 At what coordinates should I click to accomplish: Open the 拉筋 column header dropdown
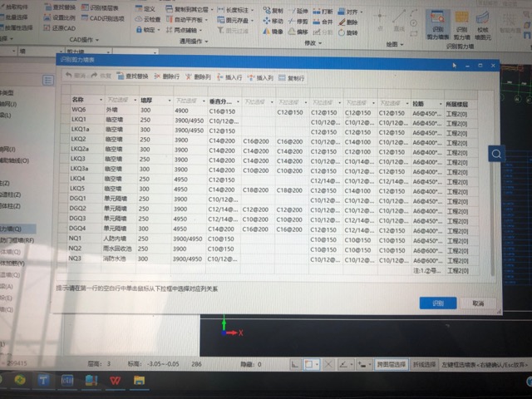tap(441, 104)
